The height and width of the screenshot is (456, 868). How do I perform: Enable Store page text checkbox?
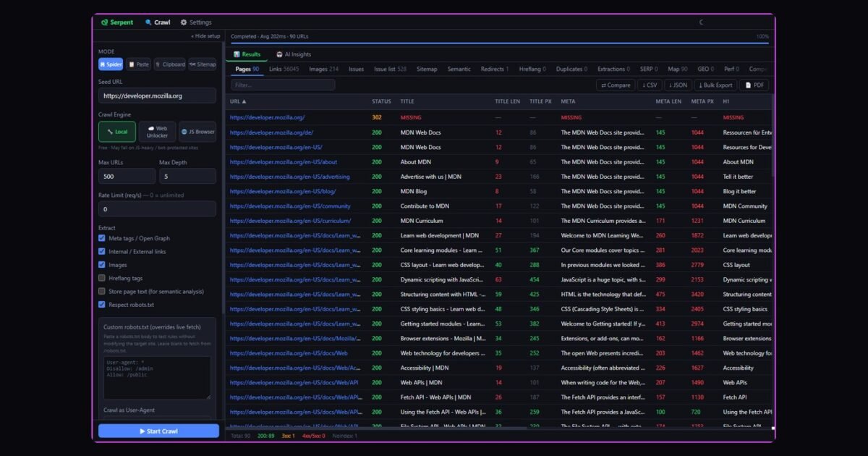[x=102, y=291]
